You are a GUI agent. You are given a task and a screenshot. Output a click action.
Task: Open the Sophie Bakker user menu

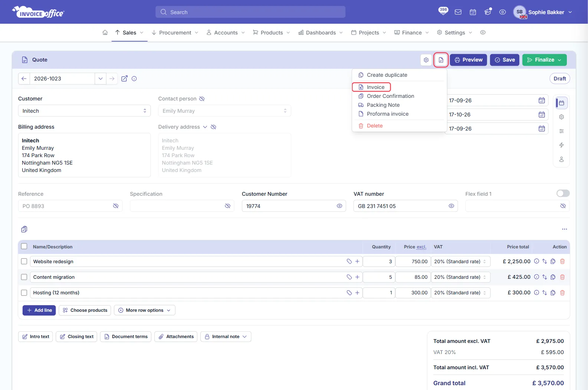tap(543, 12)
